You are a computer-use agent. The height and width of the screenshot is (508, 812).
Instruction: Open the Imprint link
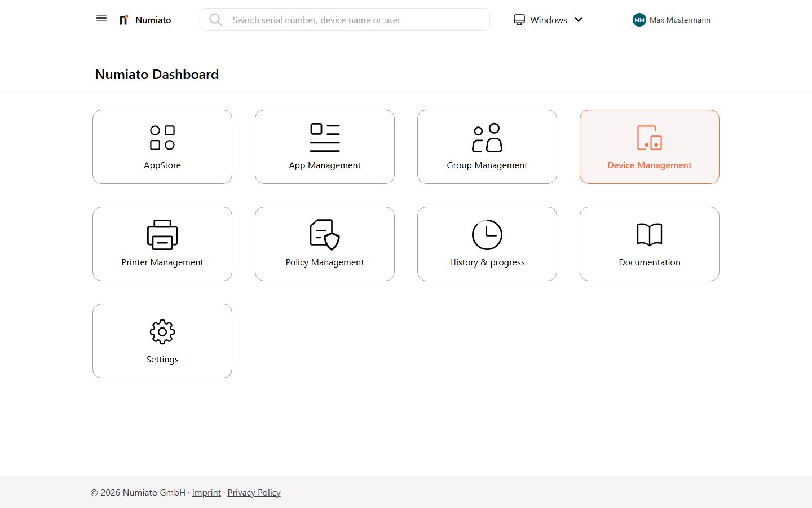click(206, 492)
